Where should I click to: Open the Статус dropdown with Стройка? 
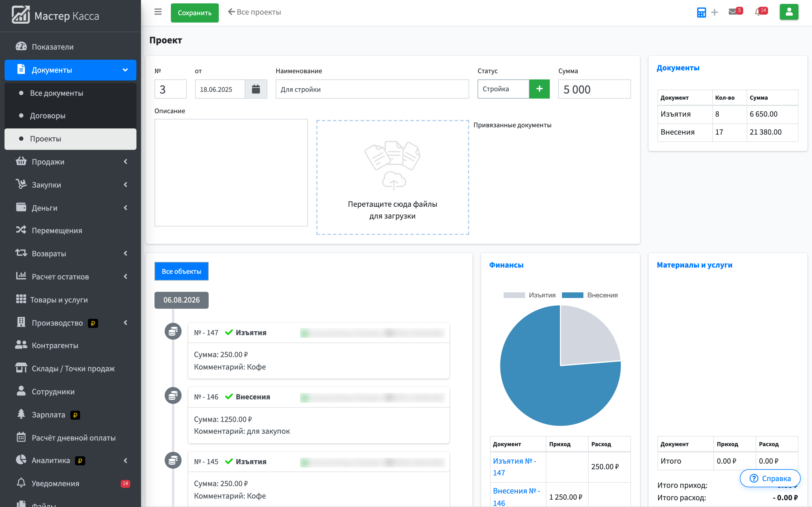click(503, 89)
